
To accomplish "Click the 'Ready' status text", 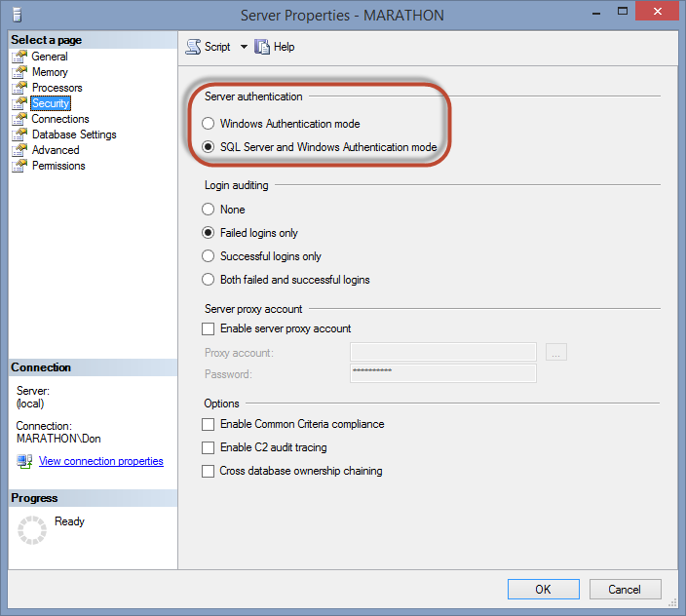I will point(69,521).
